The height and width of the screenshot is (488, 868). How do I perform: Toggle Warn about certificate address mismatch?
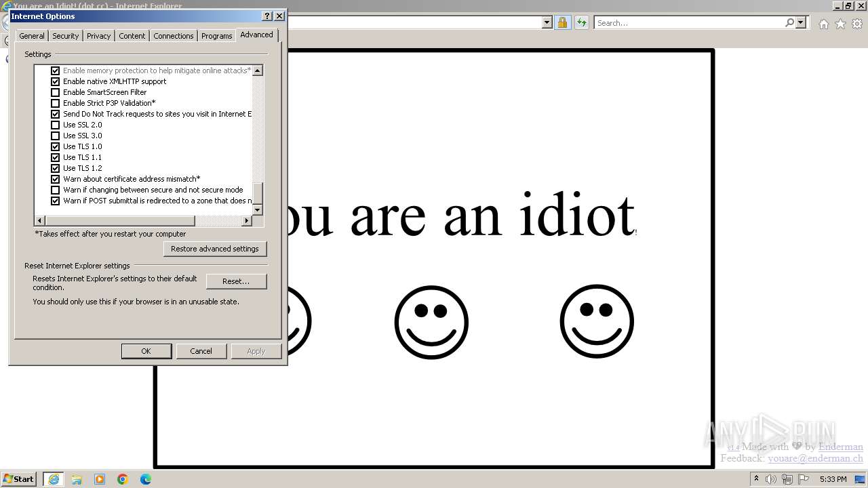tap(56, 179)
